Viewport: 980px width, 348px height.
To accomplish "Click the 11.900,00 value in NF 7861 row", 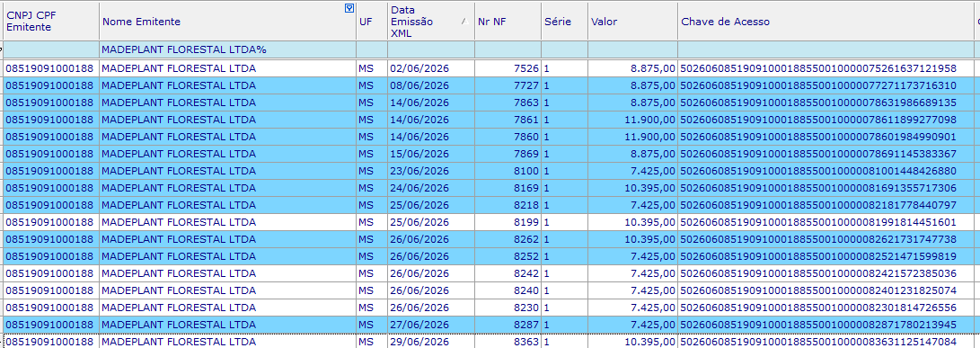I will point(632,120).
